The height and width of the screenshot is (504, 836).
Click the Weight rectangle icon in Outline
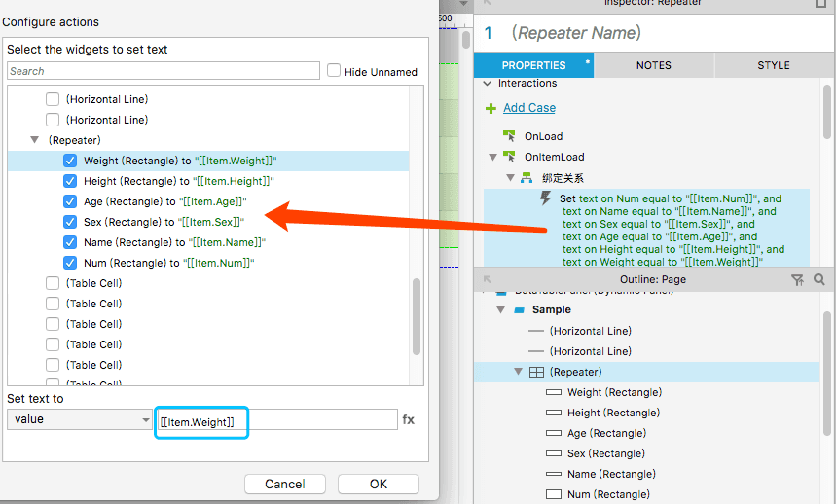(x=554, y=392)
